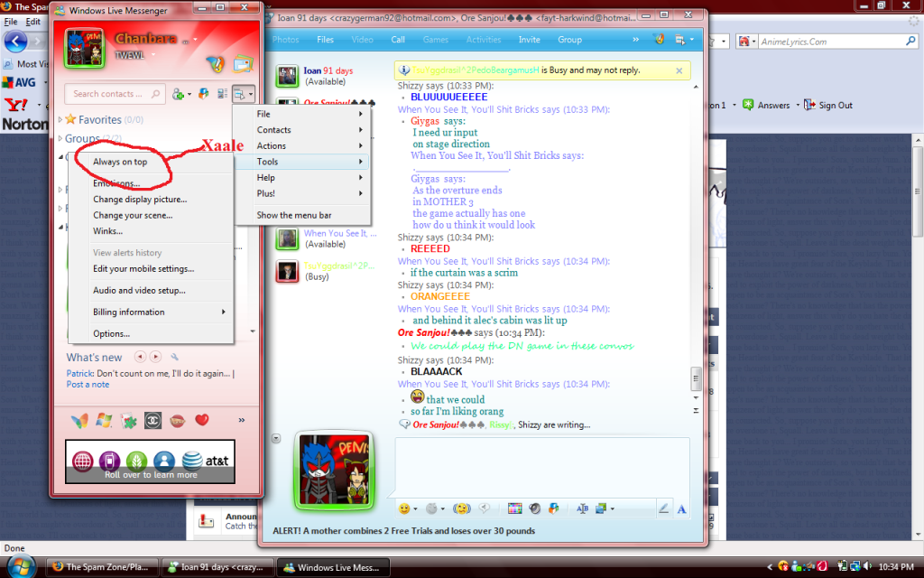The width and height of the screenshot is (924, 578).
Task: Open the Actions submenu
Action: (302, 145)
